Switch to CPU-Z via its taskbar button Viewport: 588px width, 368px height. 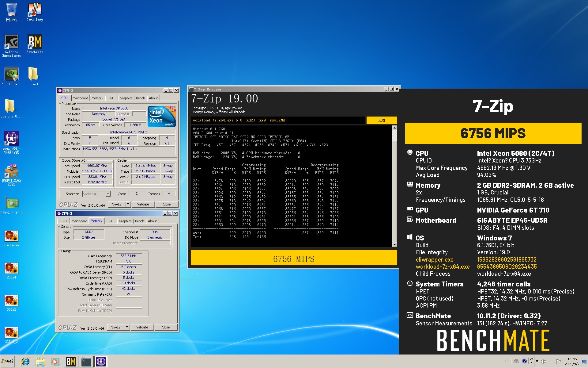point(101,362)
